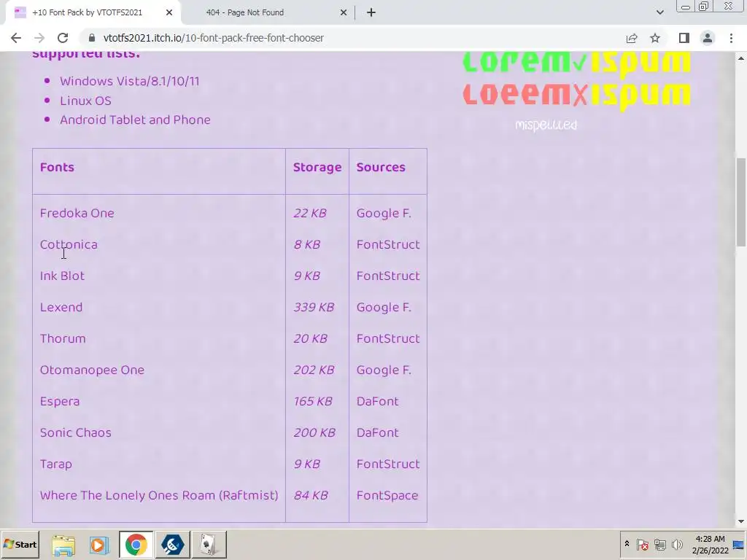Click the 84 KB storage value
This screenshot has width=747, height=560.
[311, 495]
